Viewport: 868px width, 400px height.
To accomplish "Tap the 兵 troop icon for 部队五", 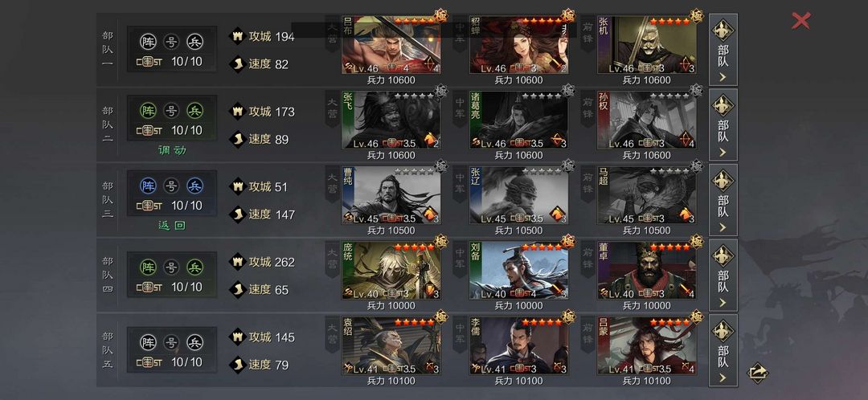I will (194, 342).
